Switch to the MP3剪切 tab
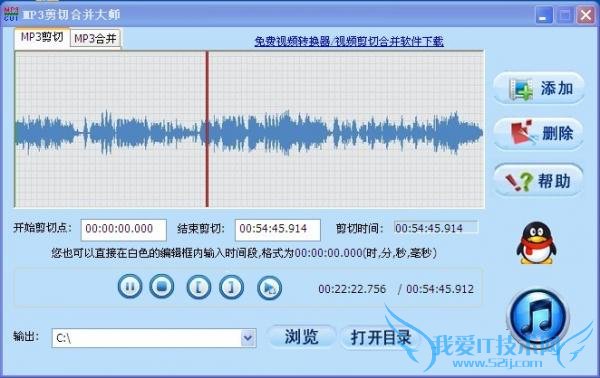The width and height of the screenshot is (600, 378). [42, 38]
